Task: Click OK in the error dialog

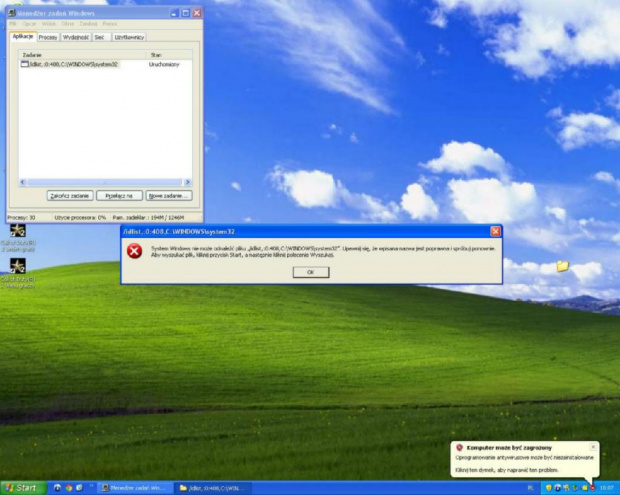Action: [x=311, y=272]
